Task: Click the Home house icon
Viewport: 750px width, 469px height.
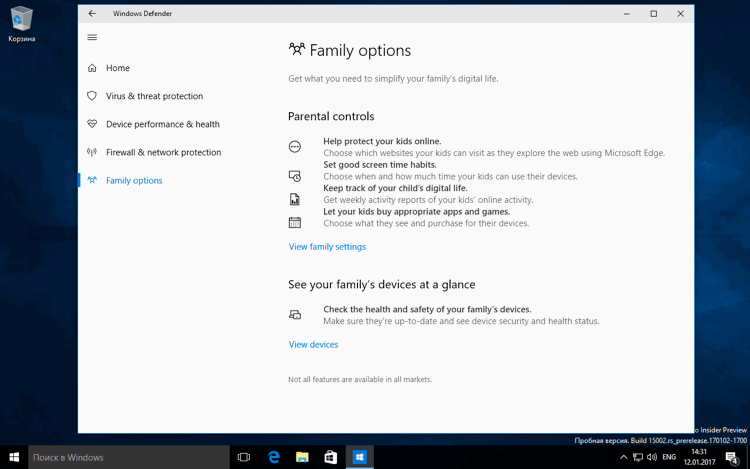Action: [x=92, y=68]
